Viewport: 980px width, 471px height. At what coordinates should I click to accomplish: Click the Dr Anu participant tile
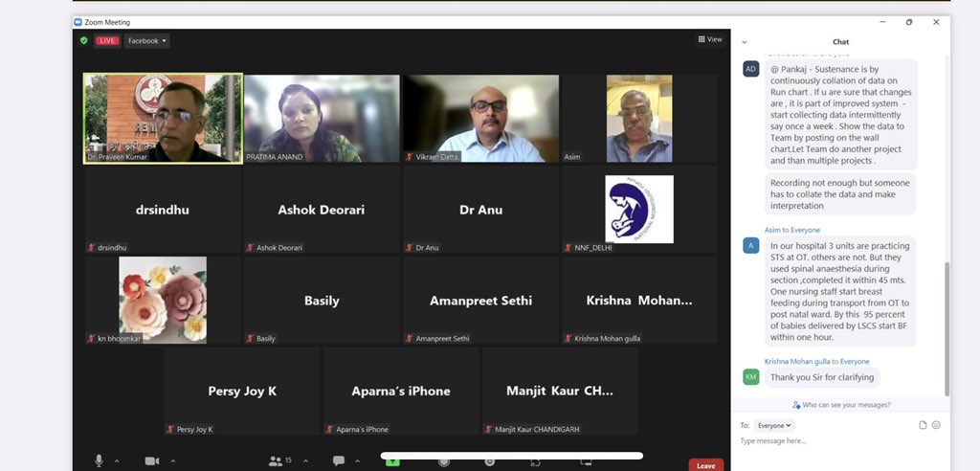click(480, 209)
